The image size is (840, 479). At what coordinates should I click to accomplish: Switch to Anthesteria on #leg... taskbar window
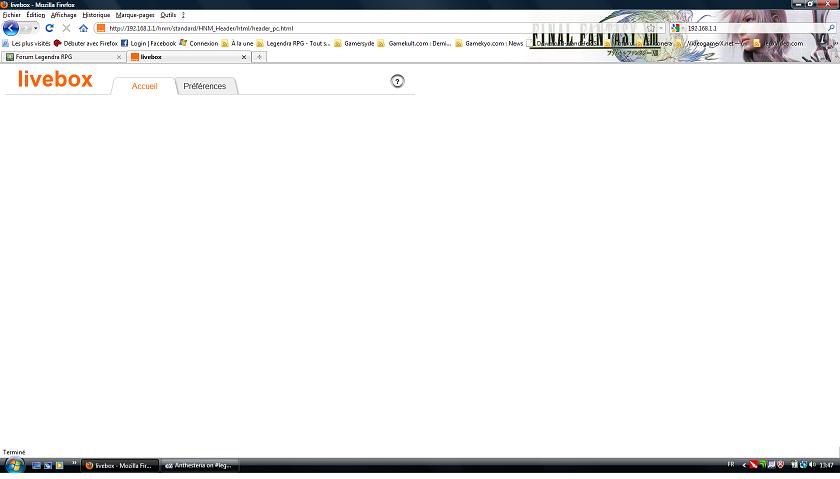click(200, 466)
